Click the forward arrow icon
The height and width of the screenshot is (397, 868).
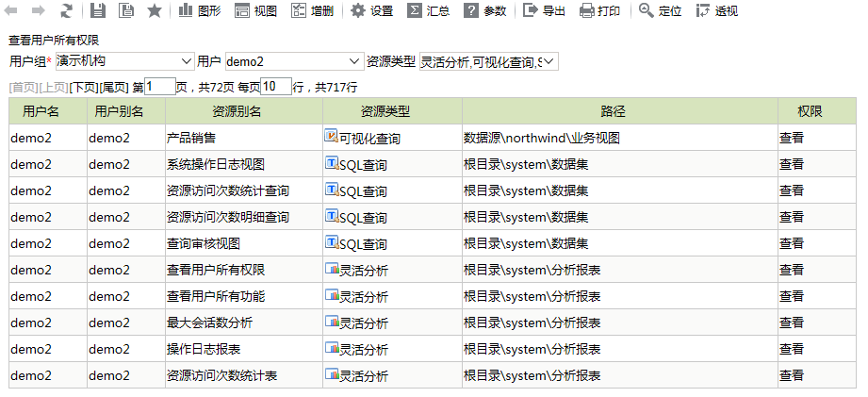(39, 10)
